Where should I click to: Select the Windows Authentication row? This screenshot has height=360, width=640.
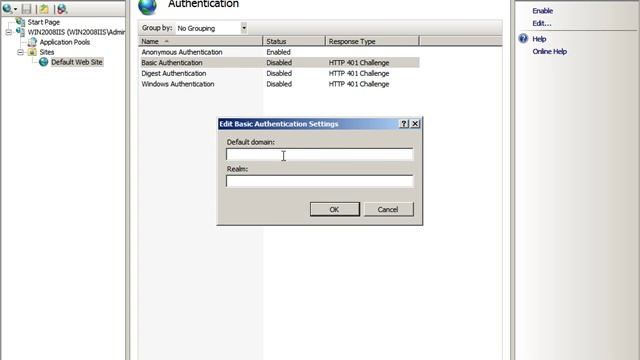pyautogui.click(x=280, y=84)
